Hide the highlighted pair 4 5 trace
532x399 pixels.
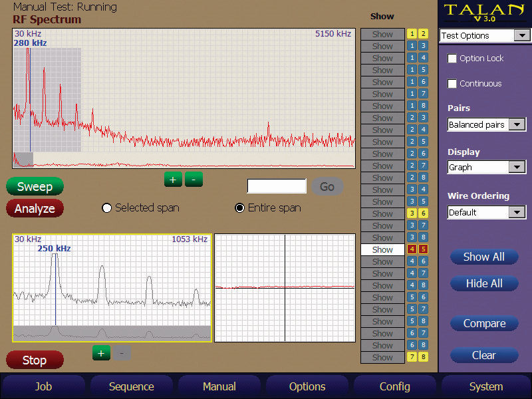[383, 250]
